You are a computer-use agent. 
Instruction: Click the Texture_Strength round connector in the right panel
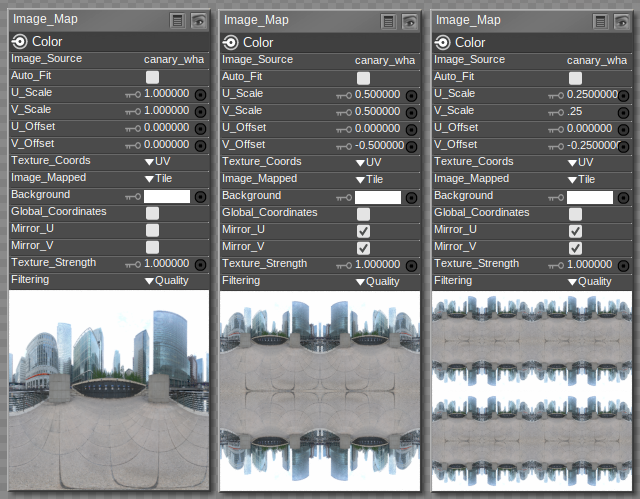tap(623, 266)
